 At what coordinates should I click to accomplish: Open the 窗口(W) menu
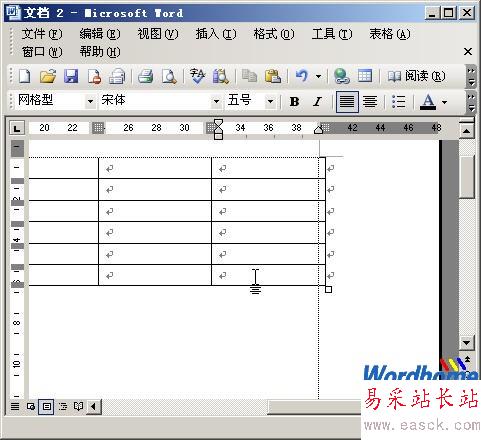point(42,52)
